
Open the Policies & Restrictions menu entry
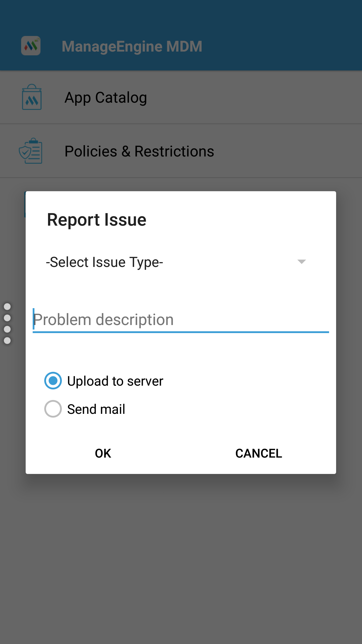pyautogui.click(x=181, y=151)
